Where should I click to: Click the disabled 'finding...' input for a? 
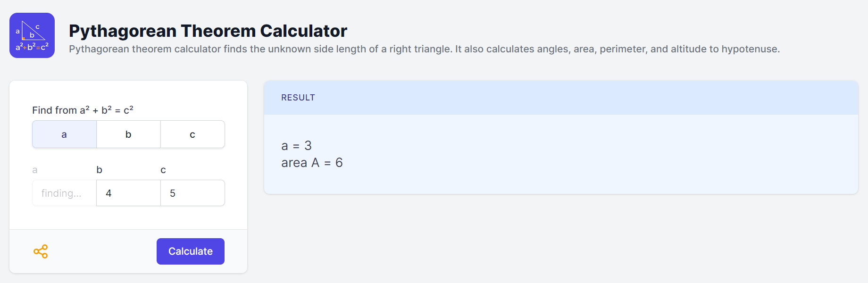(64, 193)
